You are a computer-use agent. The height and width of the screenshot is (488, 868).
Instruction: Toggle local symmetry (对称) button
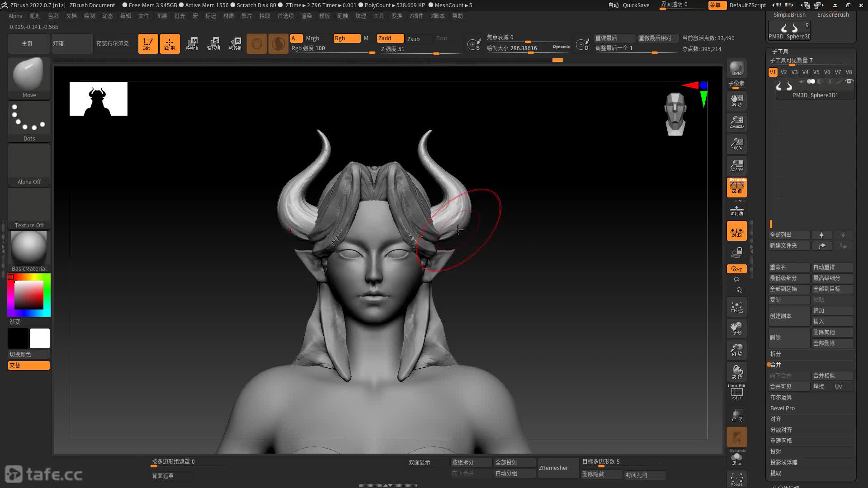click(737, 231)
